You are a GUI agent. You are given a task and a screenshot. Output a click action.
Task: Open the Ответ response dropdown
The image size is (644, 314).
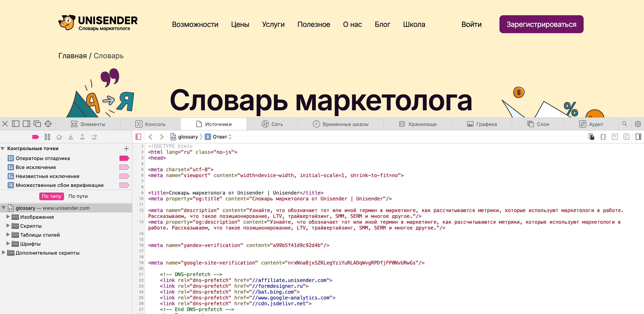click(218, 137)
